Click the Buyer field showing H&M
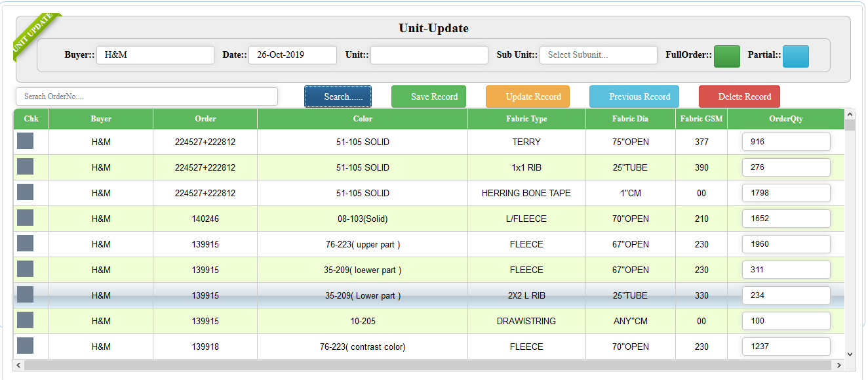 (x=155, y=55)
